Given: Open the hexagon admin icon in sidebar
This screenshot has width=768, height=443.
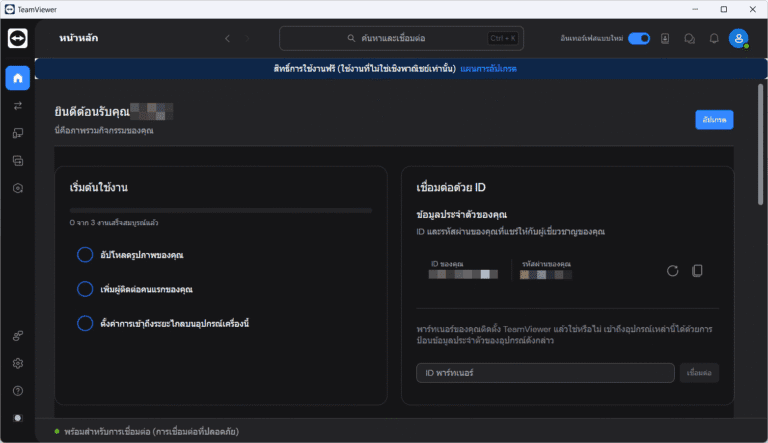Looking at the screenshot, I should (x=18, y=188).
